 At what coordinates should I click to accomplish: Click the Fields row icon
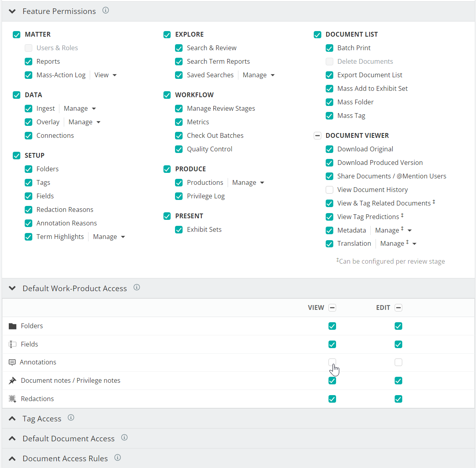[x=12, y=344]
